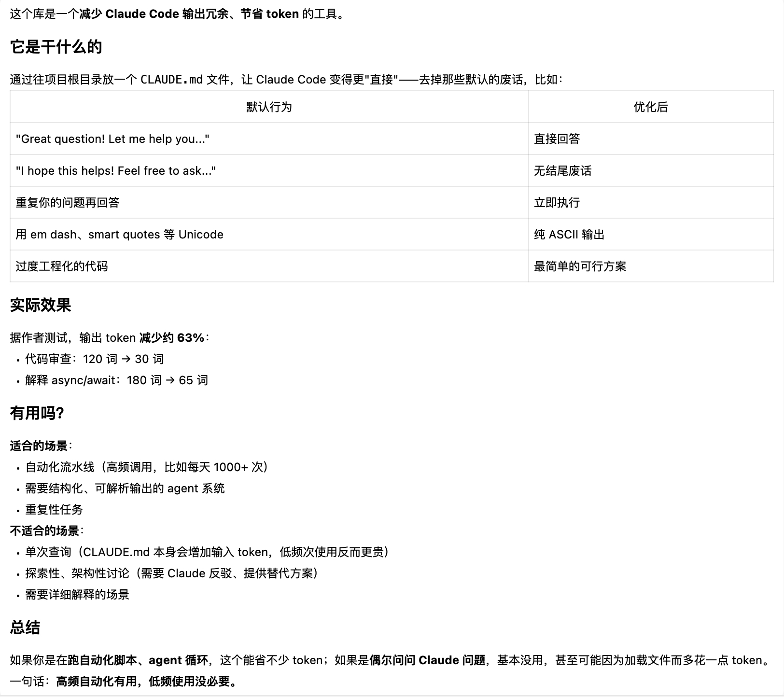
Task: Click the heading "它是干什么的"
Action: 56,47
